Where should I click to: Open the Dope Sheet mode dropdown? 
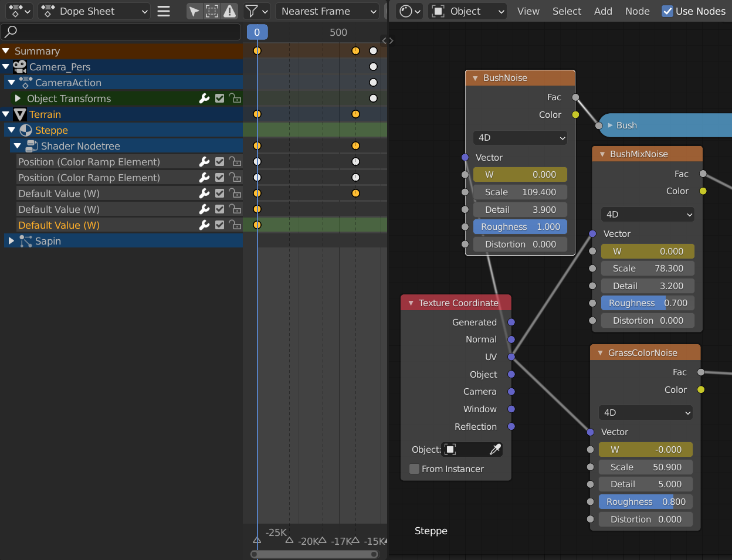pyautogui.click(x=94, y=11)
